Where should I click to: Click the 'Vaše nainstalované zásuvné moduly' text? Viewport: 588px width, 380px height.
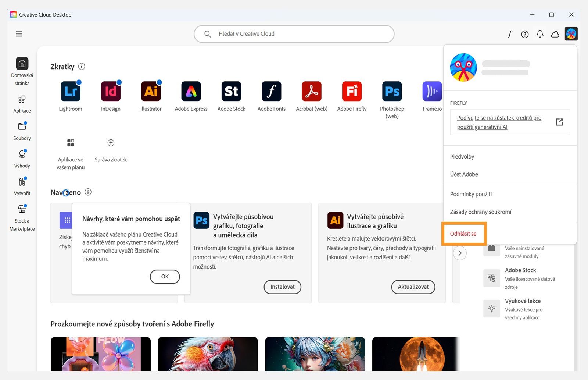pos(524,252)
